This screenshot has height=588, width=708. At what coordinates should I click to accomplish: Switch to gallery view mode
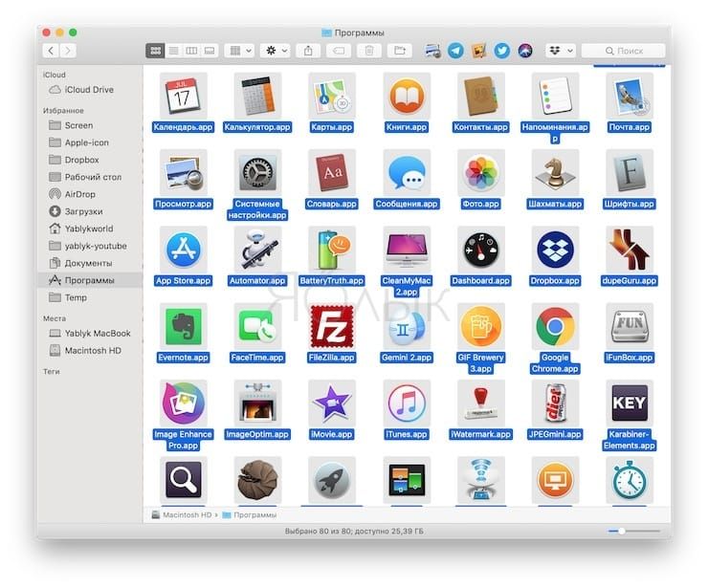[x=210, y=51]
